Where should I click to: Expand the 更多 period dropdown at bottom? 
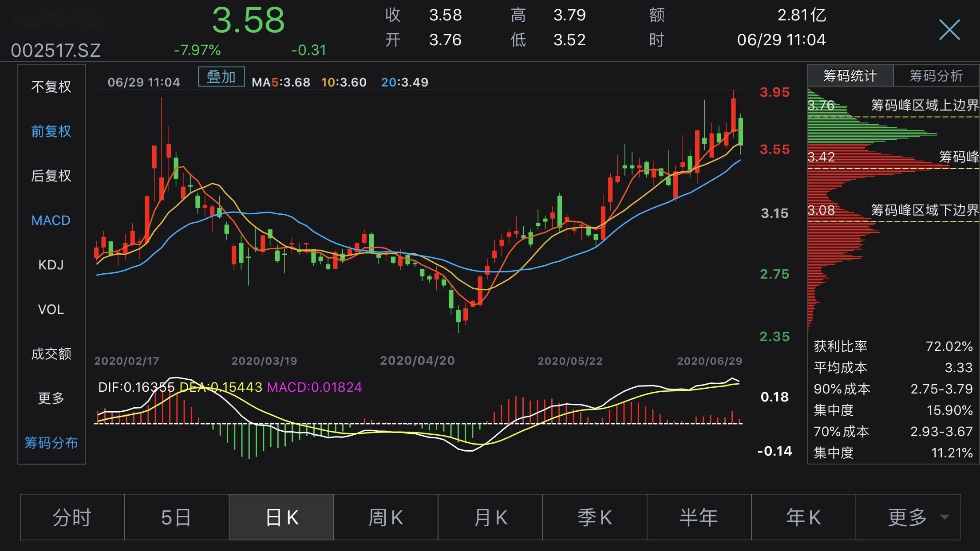point(908,517)
